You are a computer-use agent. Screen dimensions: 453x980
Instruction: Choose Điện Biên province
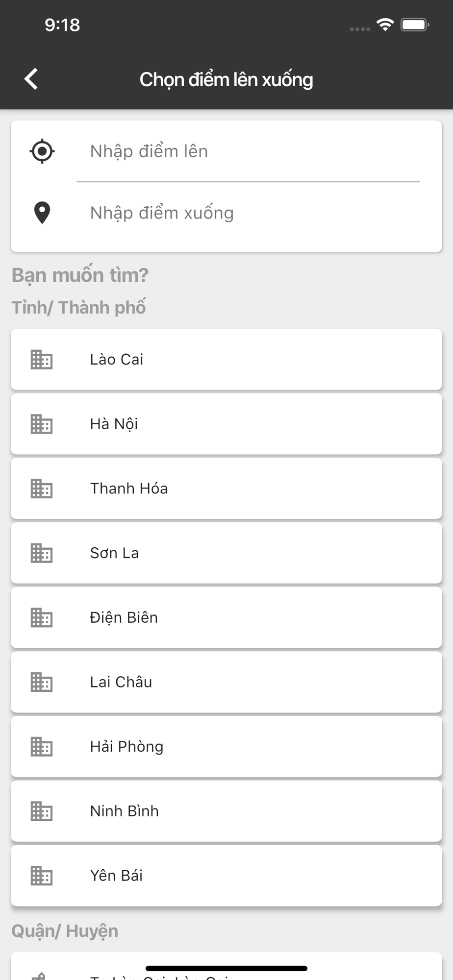click(226, 617)
